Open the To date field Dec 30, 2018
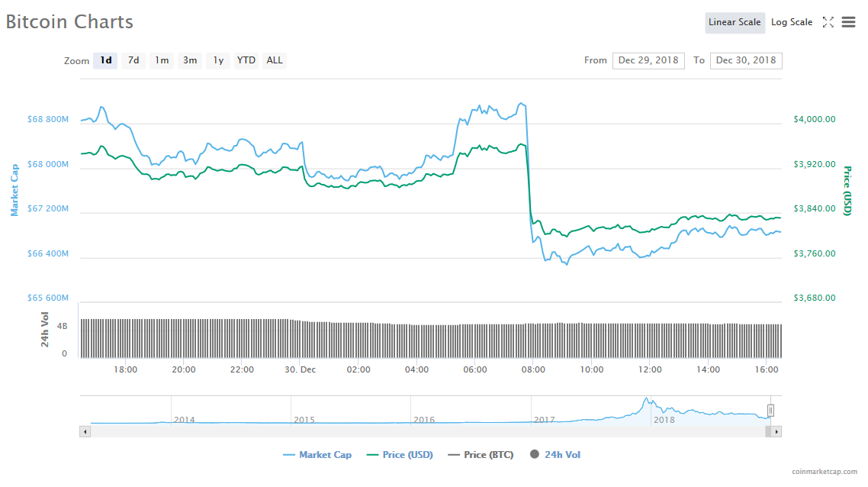The width and height of the screenshot is (868, 487). 745,60
